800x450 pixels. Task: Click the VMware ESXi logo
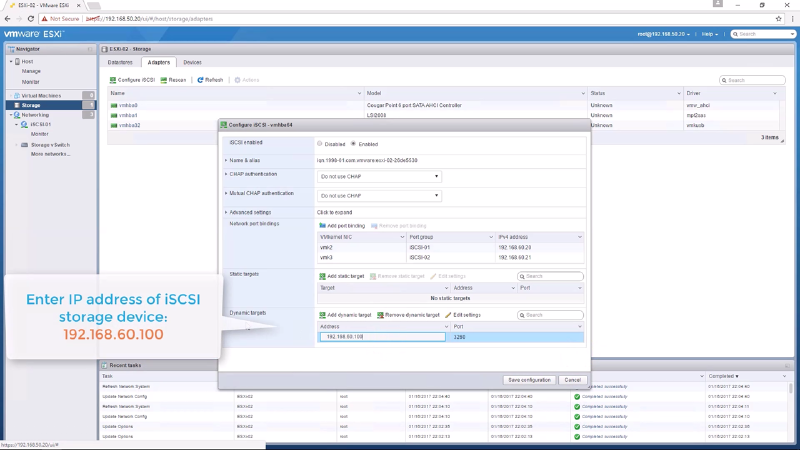(x=34, y=34)
